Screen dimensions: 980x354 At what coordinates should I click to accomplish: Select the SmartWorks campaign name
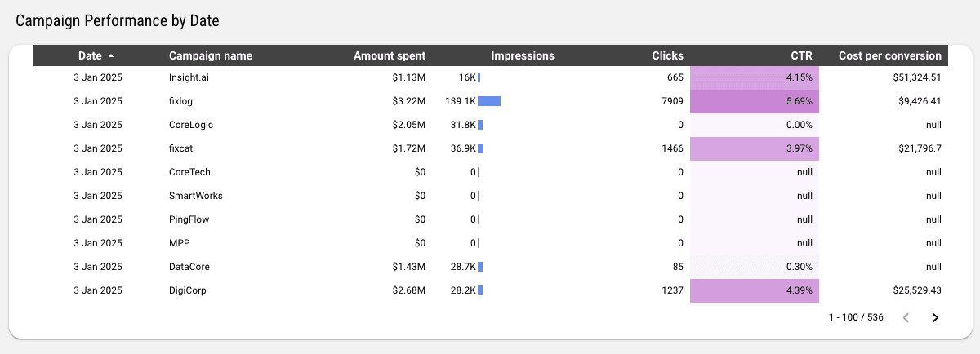196,197
